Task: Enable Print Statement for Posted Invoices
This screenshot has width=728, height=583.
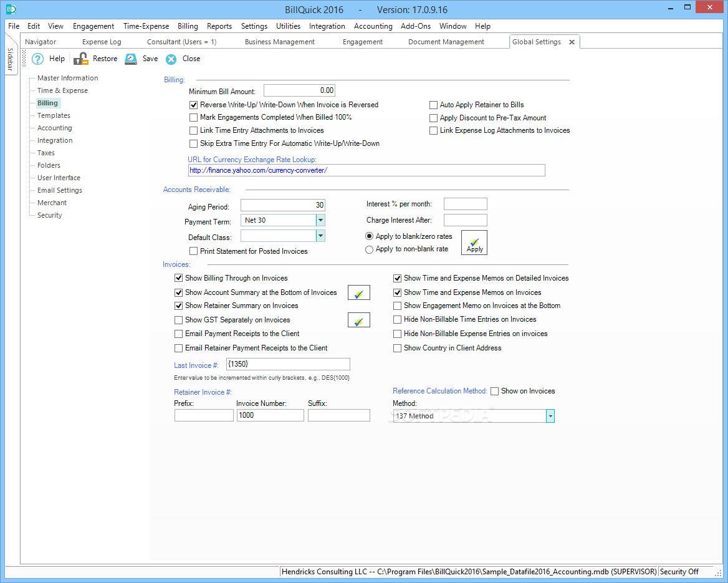Action: click(x=194, y=251)
